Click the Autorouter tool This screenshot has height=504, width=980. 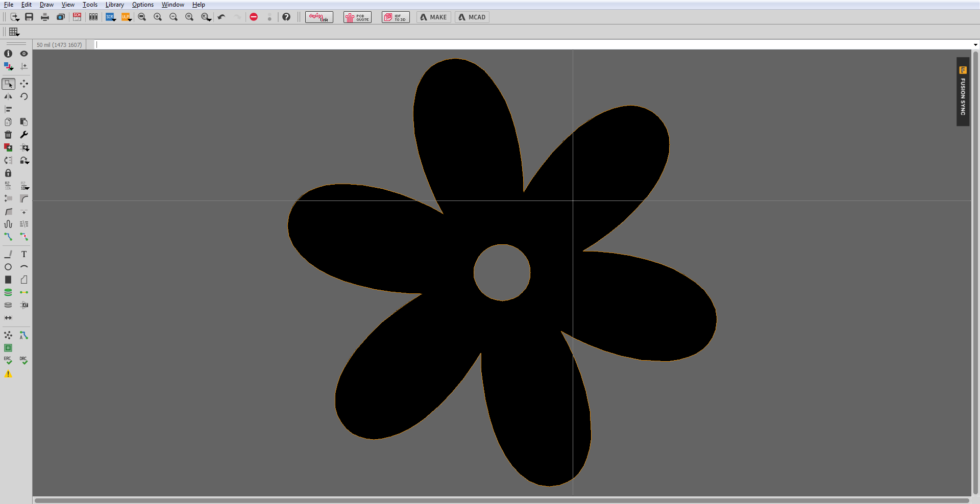(24, 335)
